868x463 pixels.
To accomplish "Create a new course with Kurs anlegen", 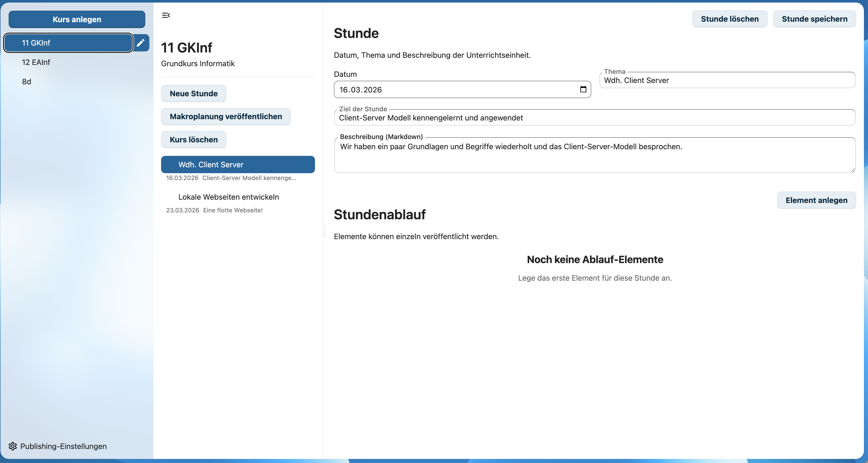I will coord(77,19).
